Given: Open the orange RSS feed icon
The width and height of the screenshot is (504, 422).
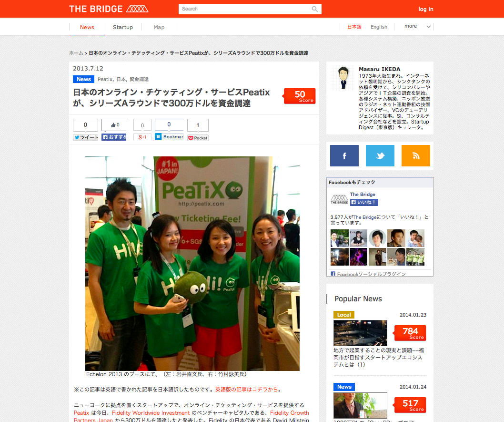Looking at the screenshot, I should (x=415, y=155).
